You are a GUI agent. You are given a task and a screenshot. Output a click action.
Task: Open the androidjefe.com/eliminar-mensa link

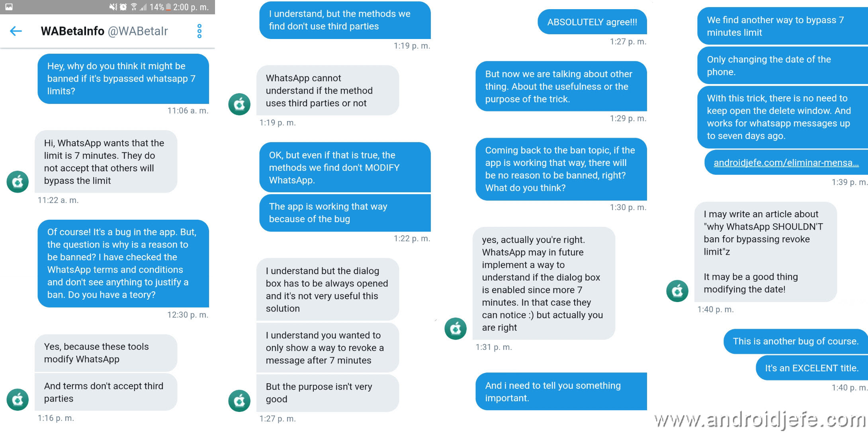[x=786, y=162]
